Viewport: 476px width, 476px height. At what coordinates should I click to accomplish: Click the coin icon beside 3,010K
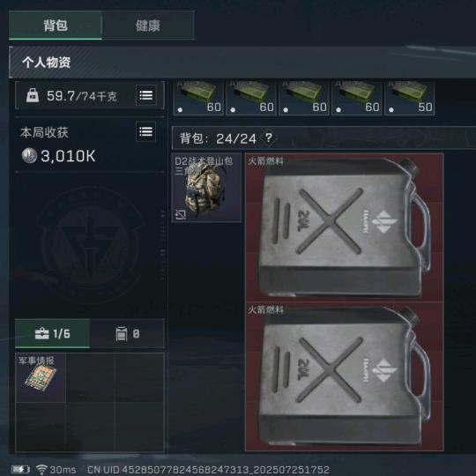point(29,155)
